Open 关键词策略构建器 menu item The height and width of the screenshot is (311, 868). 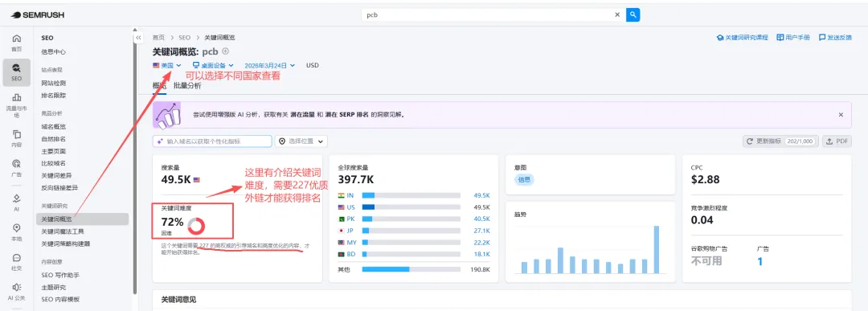pyautogui.click(x=66, y=243)
